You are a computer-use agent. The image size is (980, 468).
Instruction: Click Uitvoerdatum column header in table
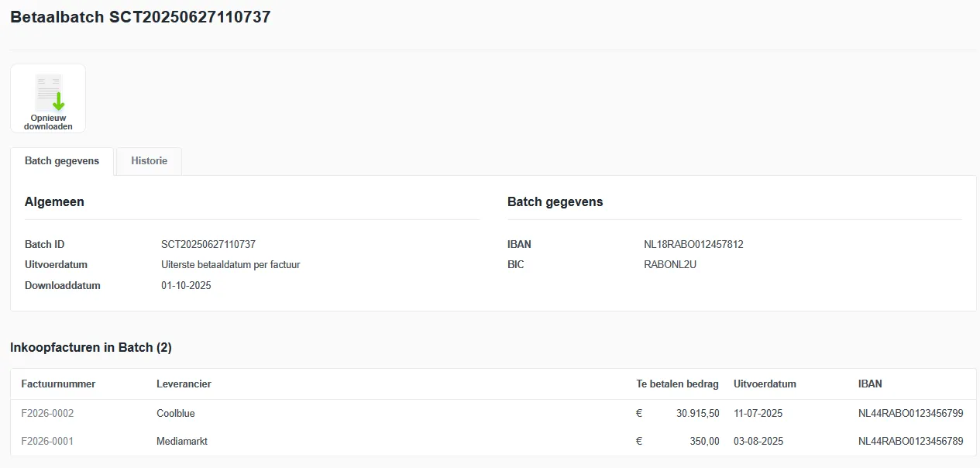point(765,384)
